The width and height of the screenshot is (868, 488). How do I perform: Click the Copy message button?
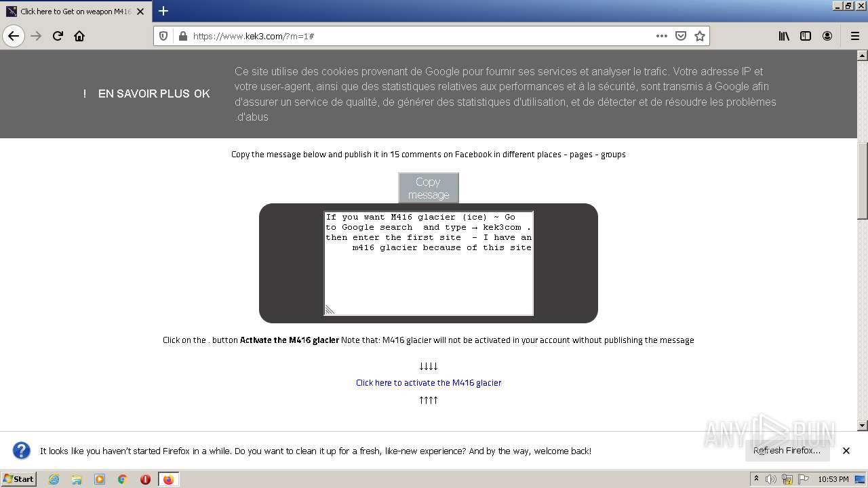429,188
